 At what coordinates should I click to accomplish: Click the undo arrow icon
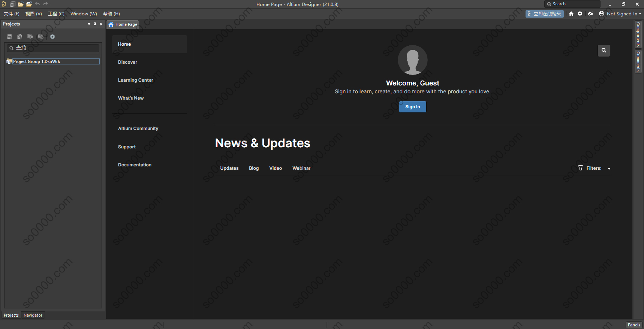(x=37, y=4)
